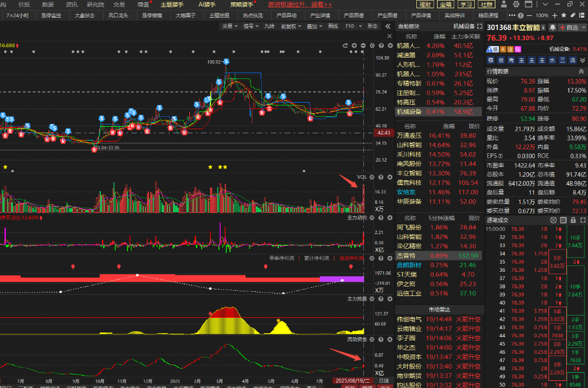588x388 pixels.
Task: Open the 资讯 menu
Action: (x=71, y=5)
